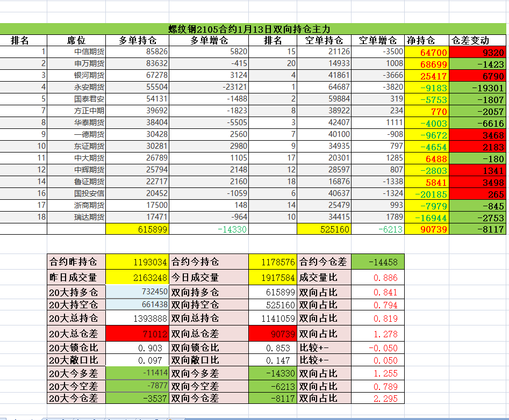Select the 华泰期货 seat cell
The height and width of the screenshot is (420, 509).
click(x=76, y=122)
